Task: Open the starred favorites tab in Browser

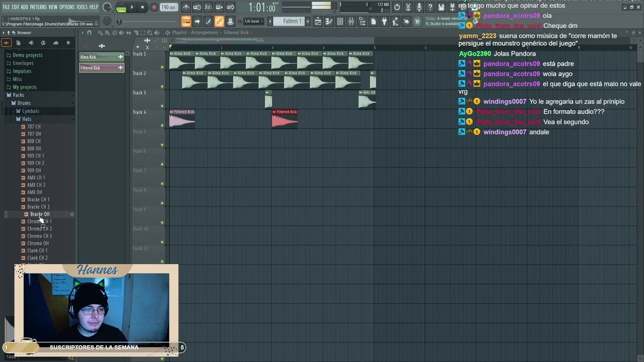Action: [68, 43]
